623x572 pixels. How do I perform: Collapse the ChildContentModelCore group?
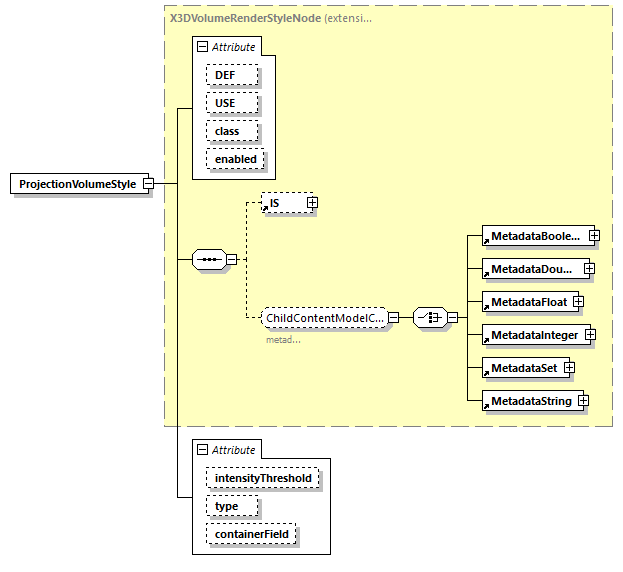pyautogui.click(x=393, y=318)
